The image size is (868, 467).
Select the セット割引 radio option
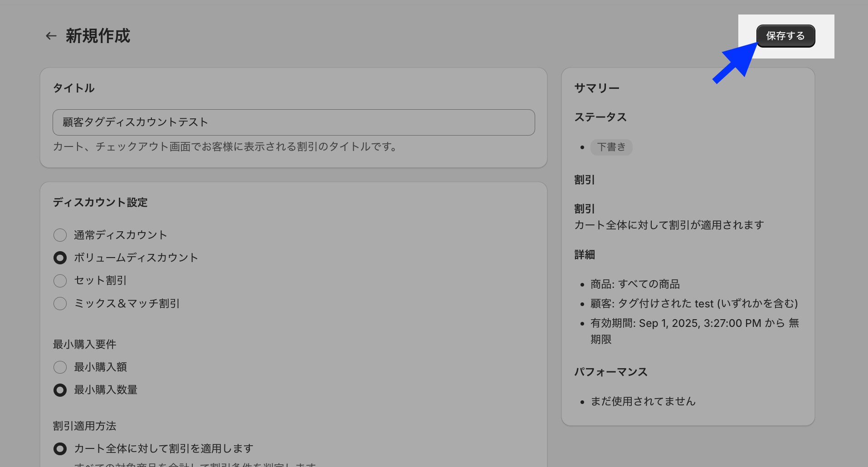click(x=60, y=281)
